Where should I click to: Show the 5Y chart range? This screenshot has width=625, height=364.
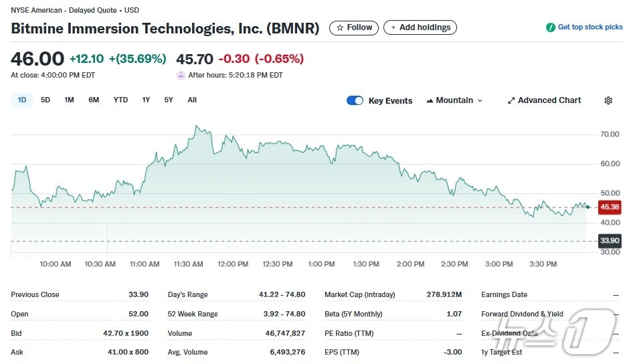pos(169,100)
